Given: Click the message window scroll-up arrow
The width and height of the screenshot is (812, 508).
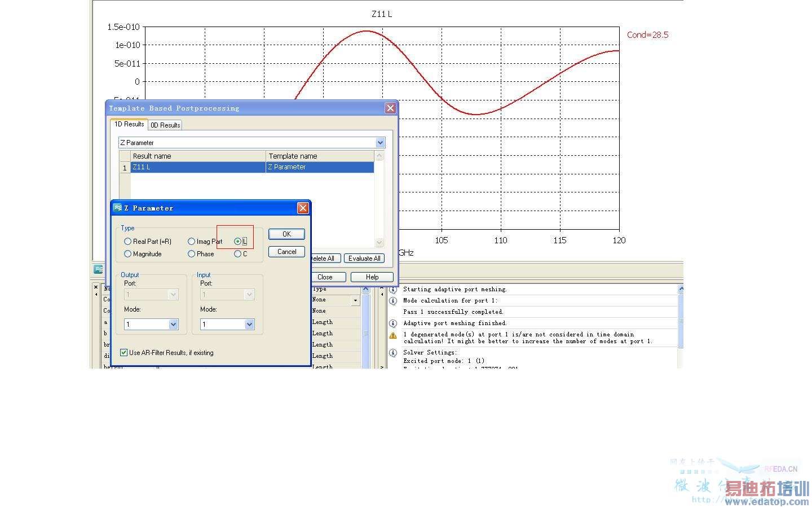Looking at the screenshot, I should pyautogui.click(x=681, y=288).
